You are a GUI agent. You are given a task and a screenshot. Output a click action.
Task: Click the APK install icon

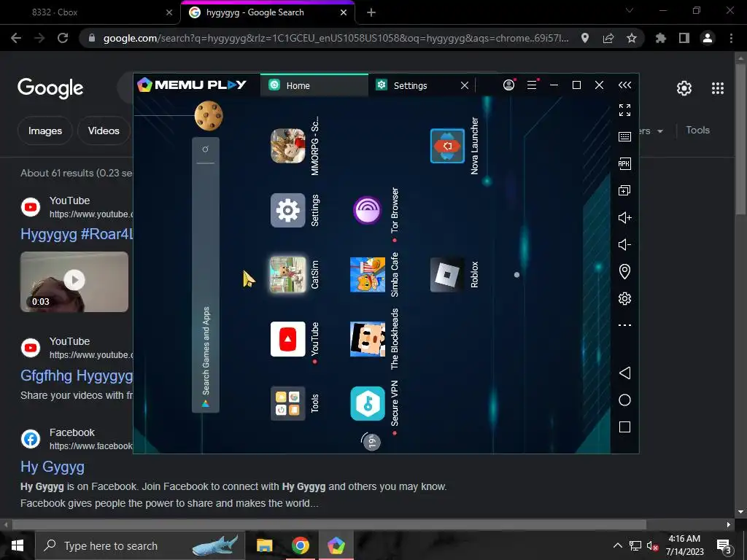[x=624, y=163]
